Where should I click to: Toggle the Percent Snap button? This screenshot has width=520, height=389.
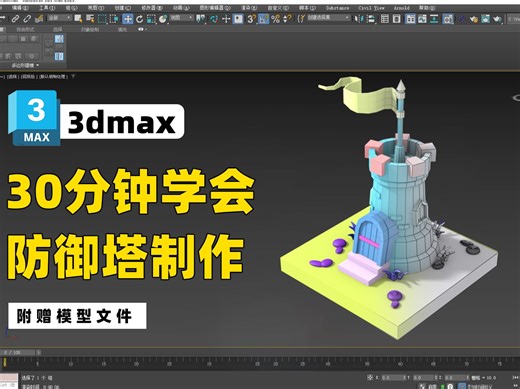pyautogui.click(x=275, y=19)
